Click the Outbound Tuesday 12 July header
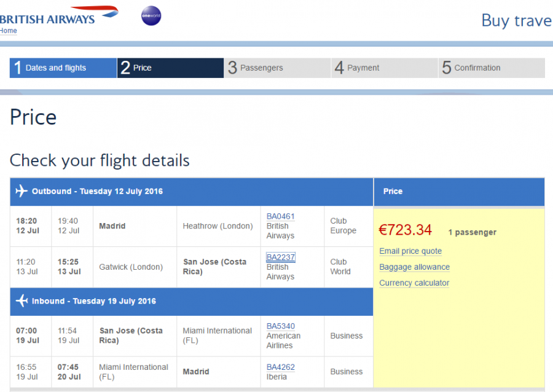Viewport: 553px width, 392px height. [97, 192]
